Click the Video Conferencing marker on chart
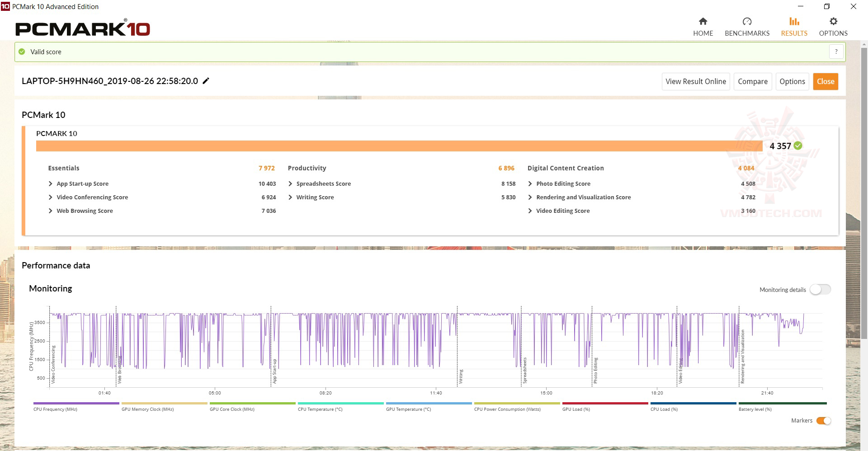Screen dimensions: 868x451 [x=53, y=365]
